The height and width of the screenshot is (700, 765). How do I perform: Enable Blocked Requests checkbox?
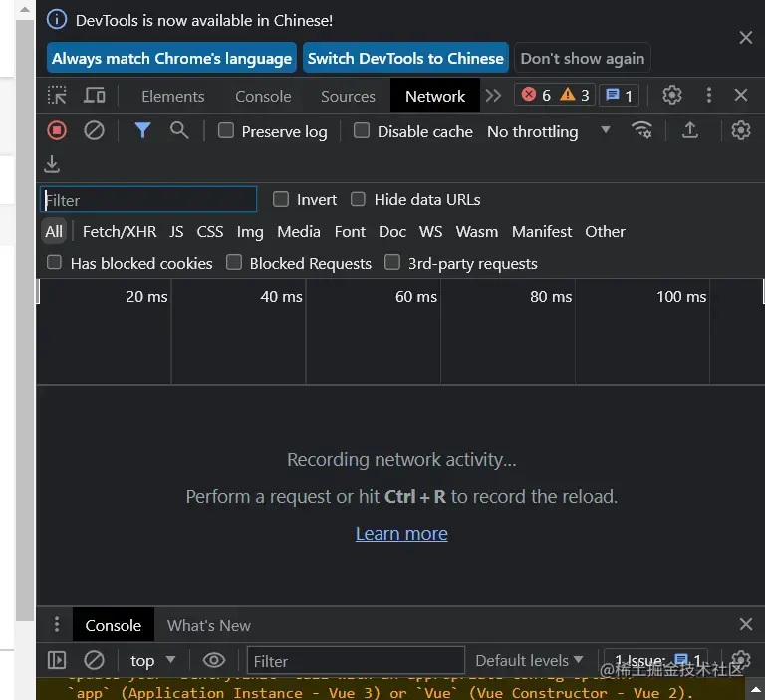tap(234, 262)
